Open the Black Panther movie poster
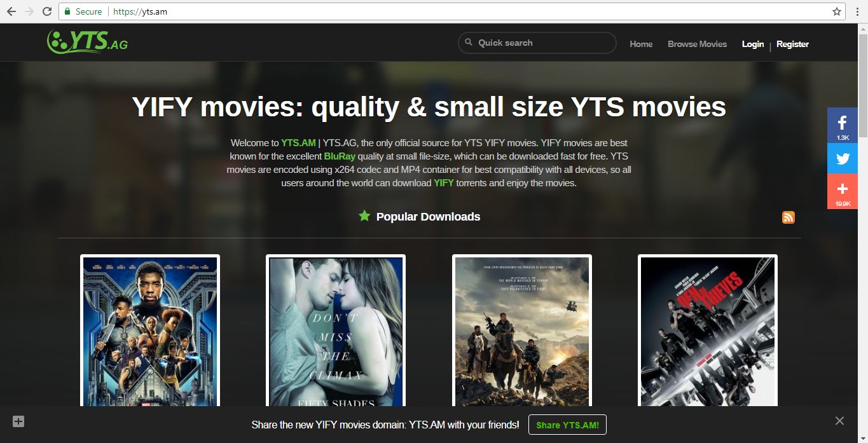868x443 pixels. click(150, 331)
